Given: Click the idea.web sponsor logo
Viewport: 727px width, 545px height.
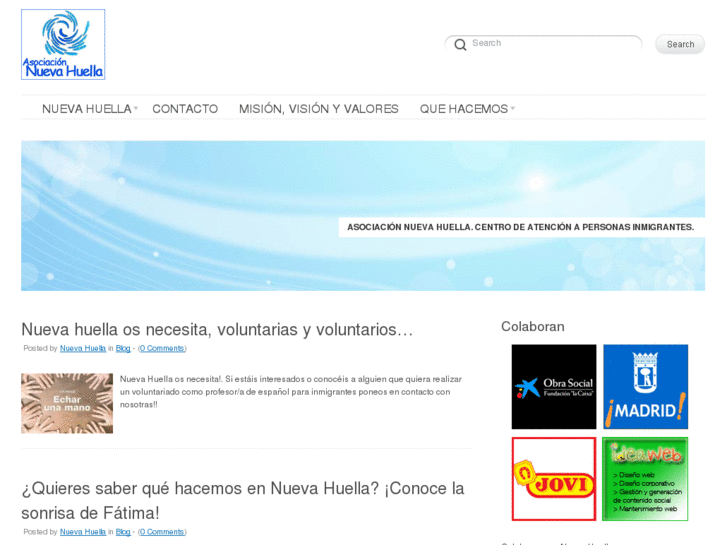Looking at the screenshot, I should 645,479.
